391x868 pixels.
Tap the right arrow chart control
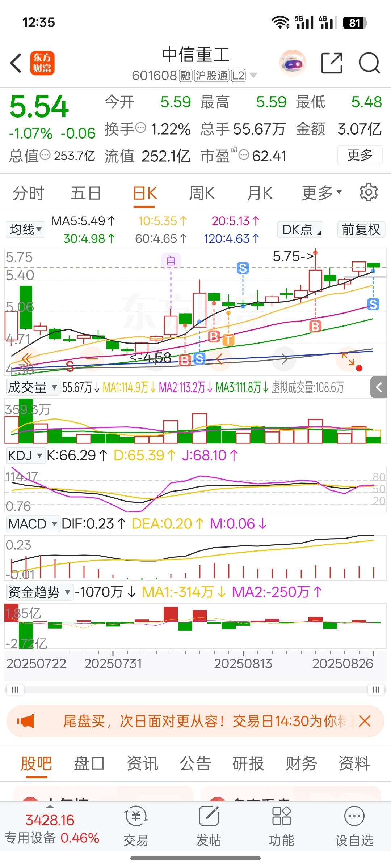pos(284,359)
